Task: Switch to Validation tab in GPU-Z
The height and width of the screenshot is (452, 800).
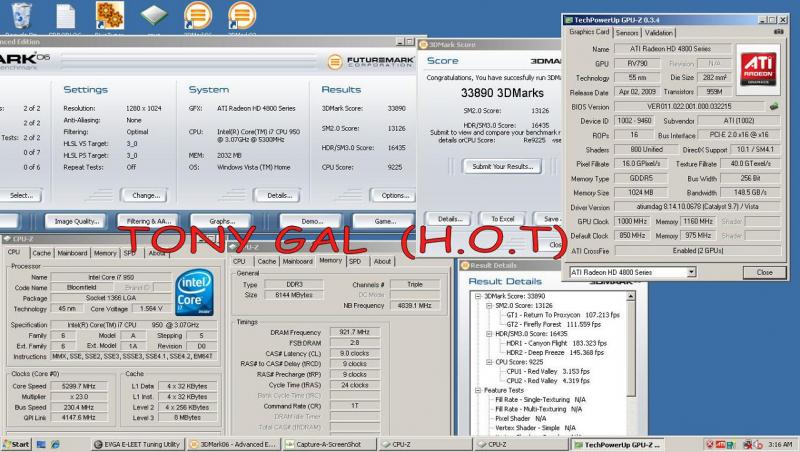Action: (659, 33)
